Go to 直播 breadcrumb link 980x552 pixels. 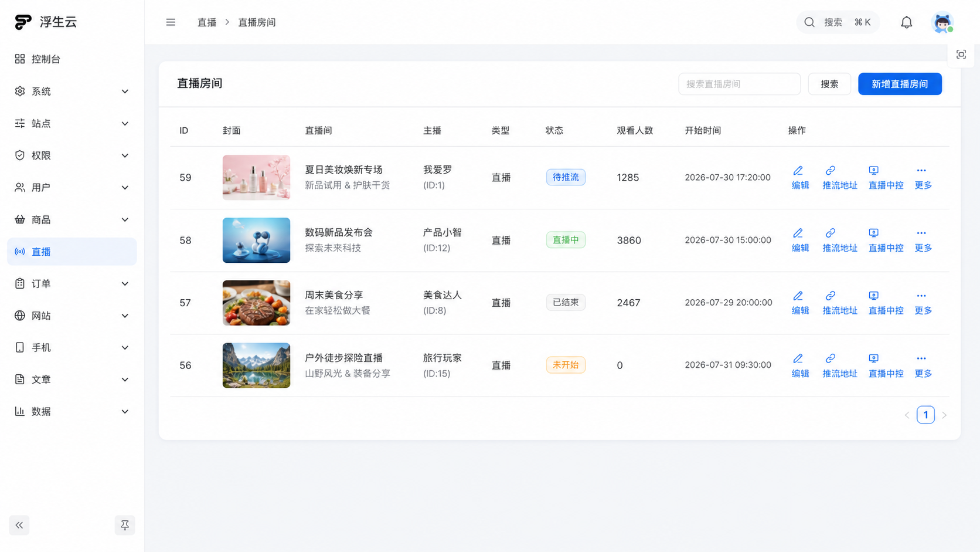tap(207, 22)
